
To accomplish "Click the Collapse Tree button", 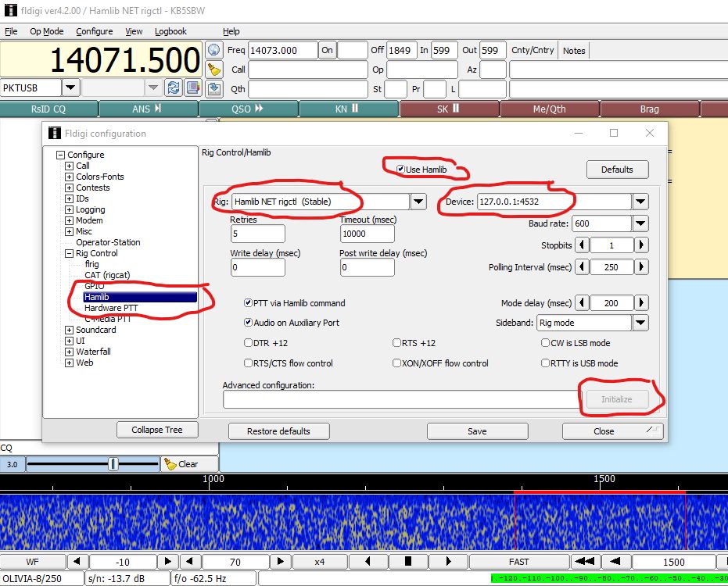I will point(157,430).
